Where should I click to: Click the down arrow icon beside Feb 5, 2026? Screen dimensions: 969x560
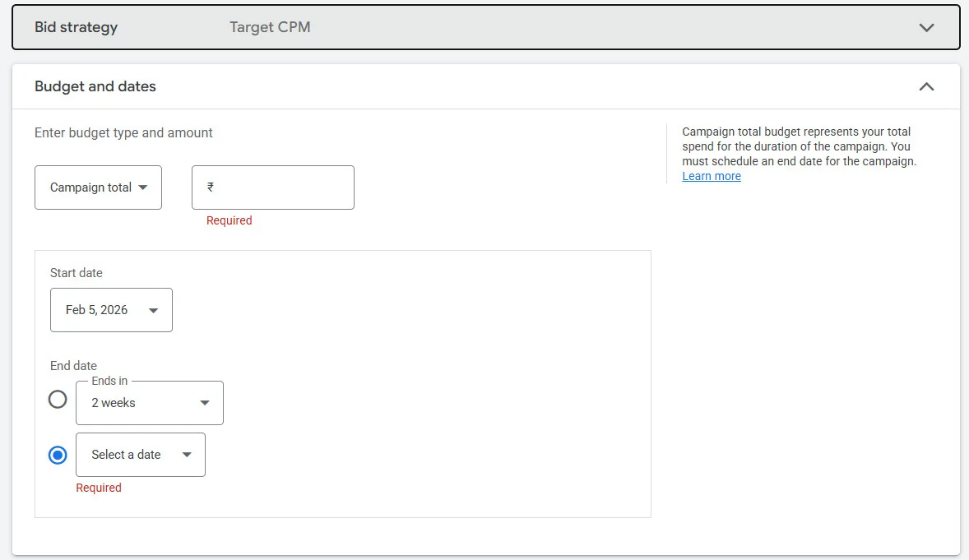pyautogui.click(x=154, y=310)
